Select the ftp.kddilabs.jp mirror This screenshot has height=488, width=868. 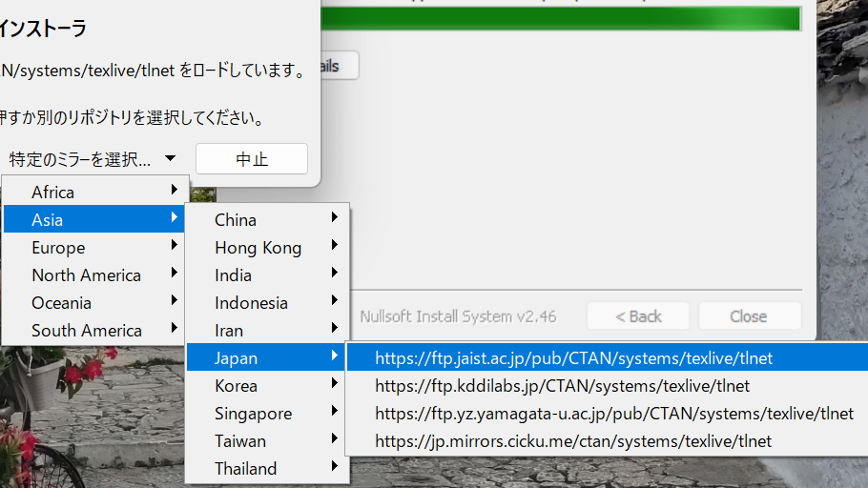(562, 386)
